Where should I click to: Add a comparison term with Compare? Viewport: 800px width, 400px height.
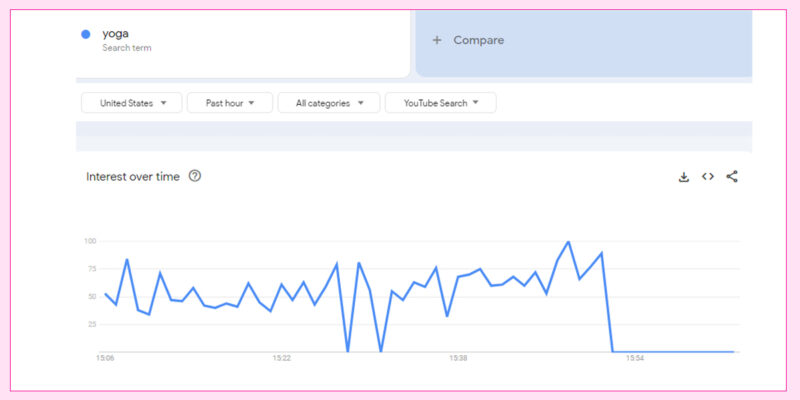click(469, 40)
